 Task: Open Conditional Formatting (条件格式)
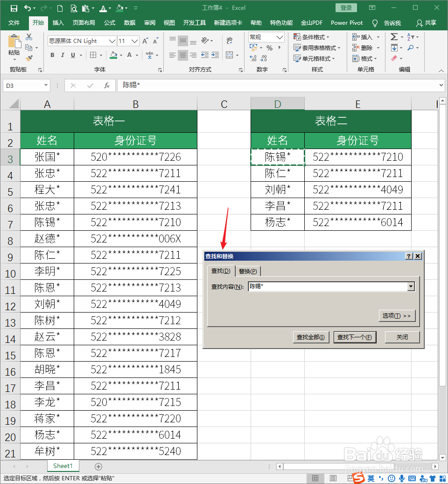(309, 36)
